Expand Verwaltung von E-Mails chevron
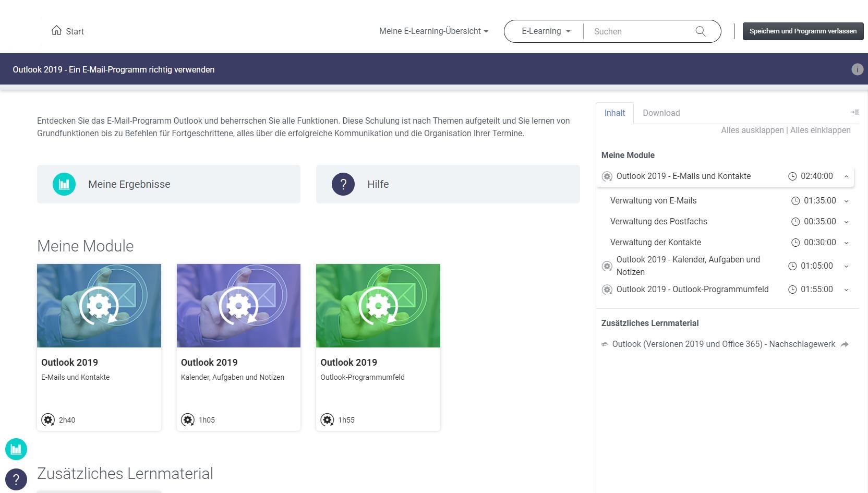 tap(846, 201)
